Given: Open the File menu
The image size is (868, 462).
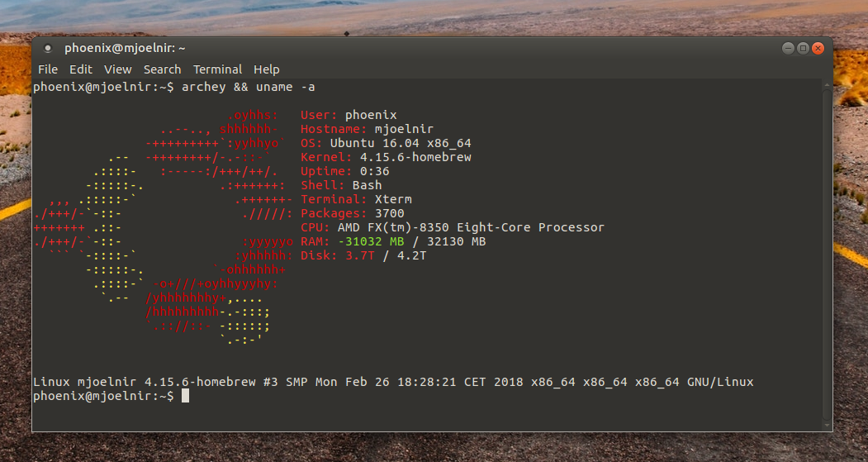Looking at the screenshot, I should click(x=48, y=69).
